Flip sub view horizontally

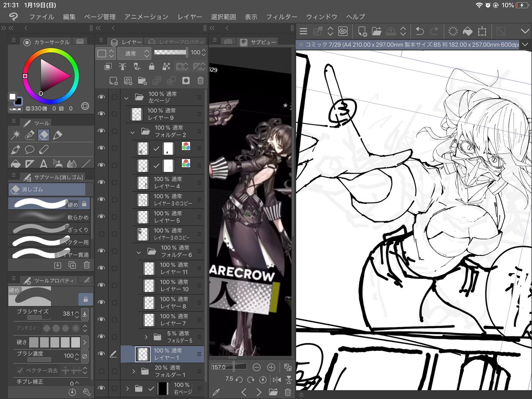[x=277, y=379]
